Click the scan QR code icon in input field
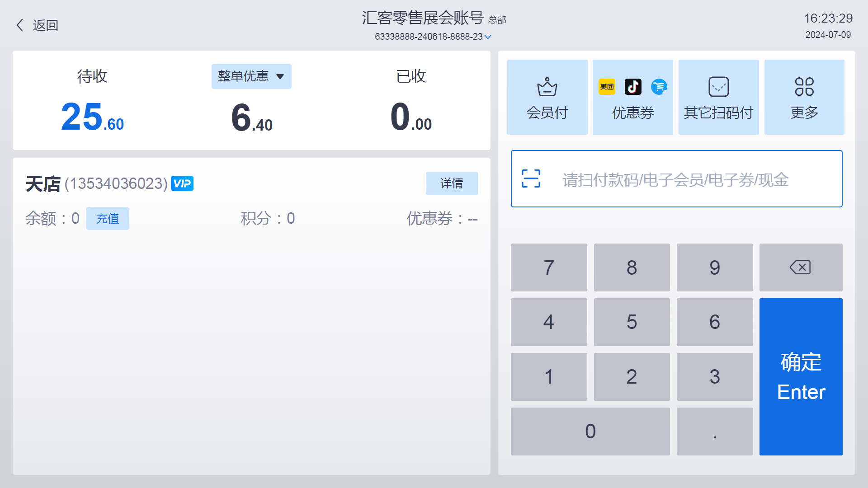The width and height of the screenshot is (868, 488). (531, 178)
